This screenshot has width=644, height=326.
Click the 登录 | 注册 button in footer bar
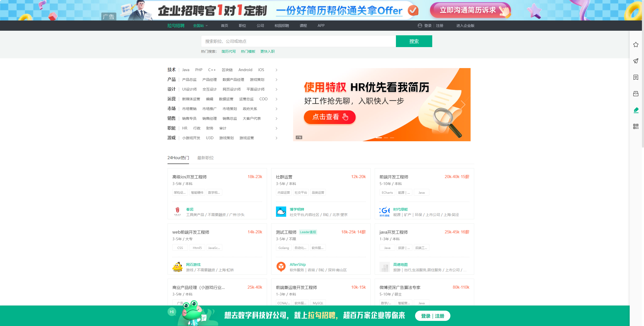[x=432, y=316]
